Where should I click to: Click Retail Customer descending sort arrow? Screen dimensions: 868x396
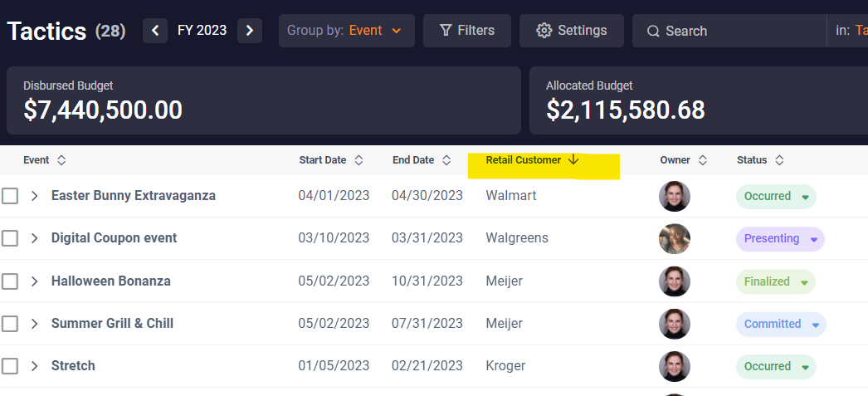click(x=573, y=160)
